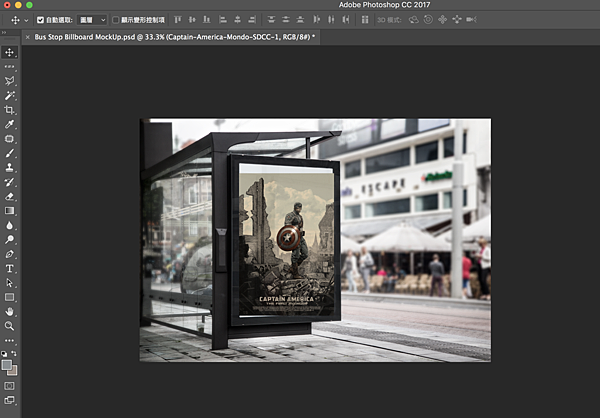Select the Type tool
The height and width of the screenshot is (418, 600).
(10, 269)
